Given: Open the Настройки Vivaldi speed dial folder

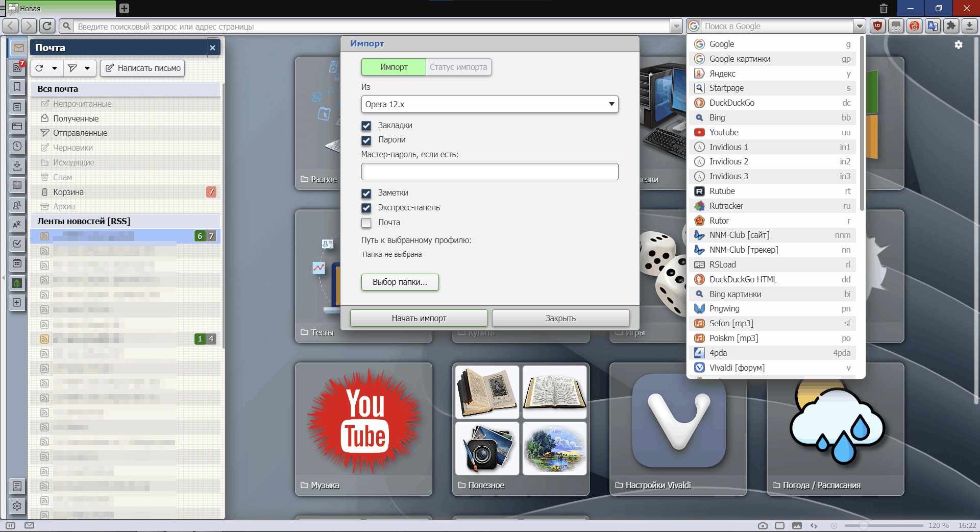Looking at the screenshot, I should click(678, 429).
